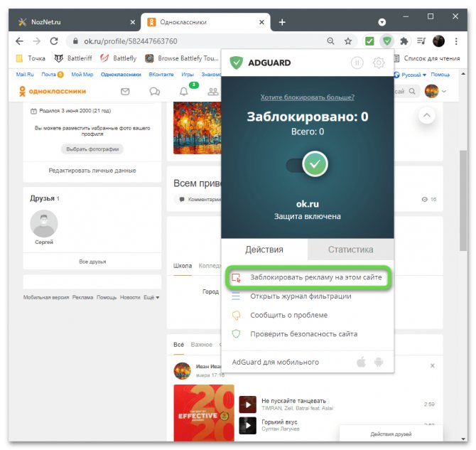Open notifications bell icon
The width and height of the screenshot is (476, 450).
click(x=184, y=91)
